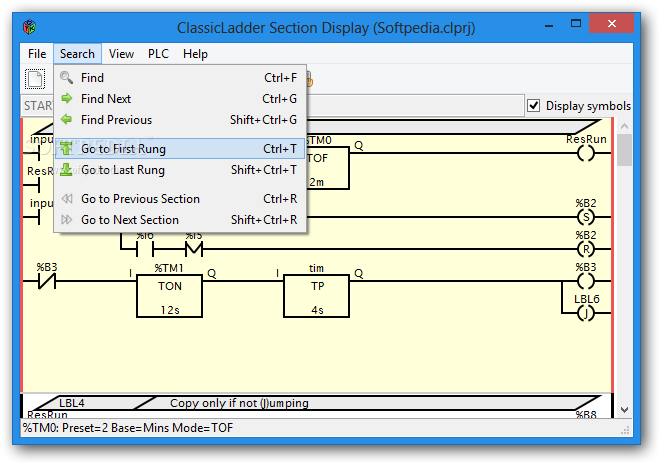Choose Find from the Search menu
Image resolution: width=661 pixels, height=465 pixels.
(180, 78)
